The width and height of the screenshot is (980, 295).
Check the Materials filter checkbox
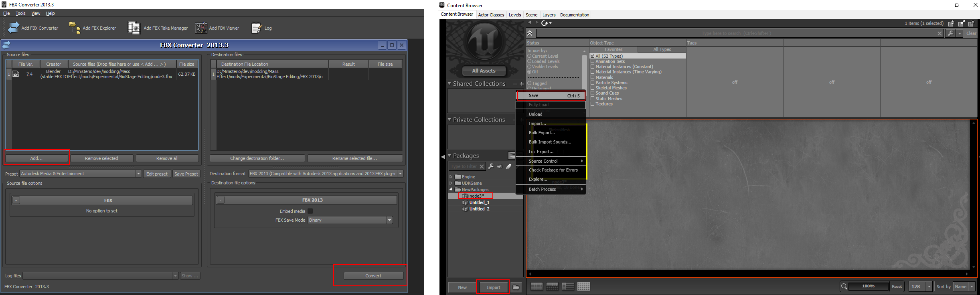(x=592, y=77)
